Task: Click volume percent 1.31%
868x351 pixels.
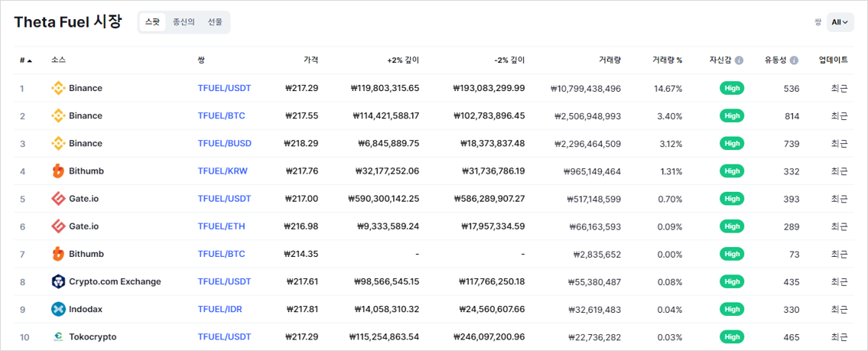Action: coord(671,171)
